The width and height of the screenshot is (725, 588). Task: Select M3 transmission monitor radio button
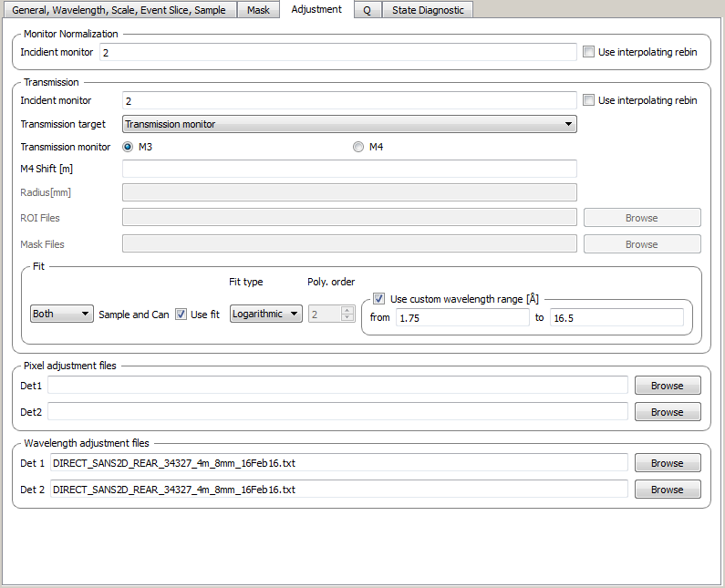[128, 147]
